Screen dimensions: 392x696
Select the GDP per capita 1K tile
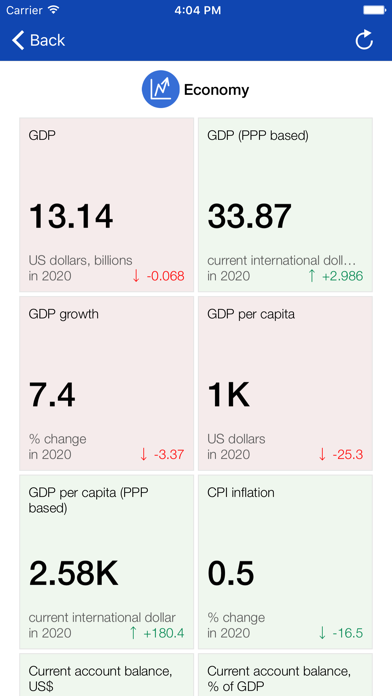[285, 384]
